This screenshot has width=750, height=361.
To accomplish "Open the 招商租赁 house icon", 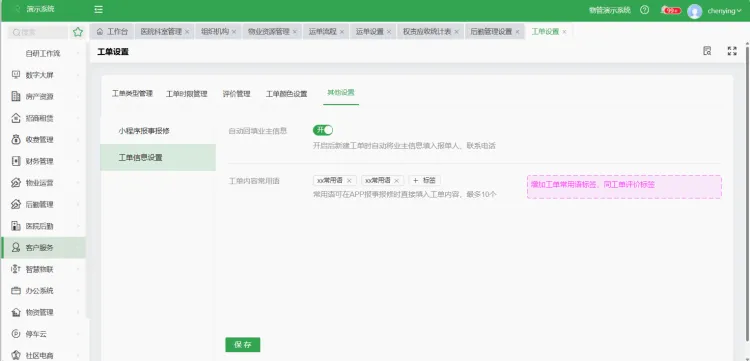I will coord(16,118).
